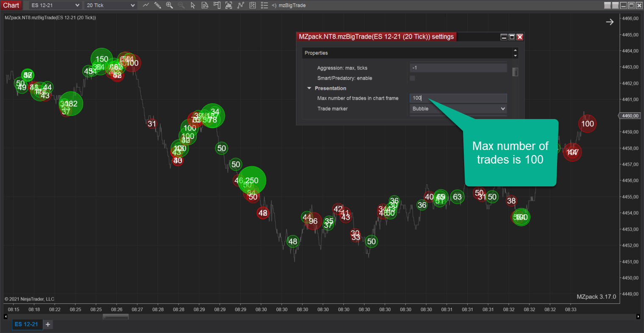Maximize the settings dialog
The width and height of the screenshot is (644, 333).
click(x=512, y=37)
